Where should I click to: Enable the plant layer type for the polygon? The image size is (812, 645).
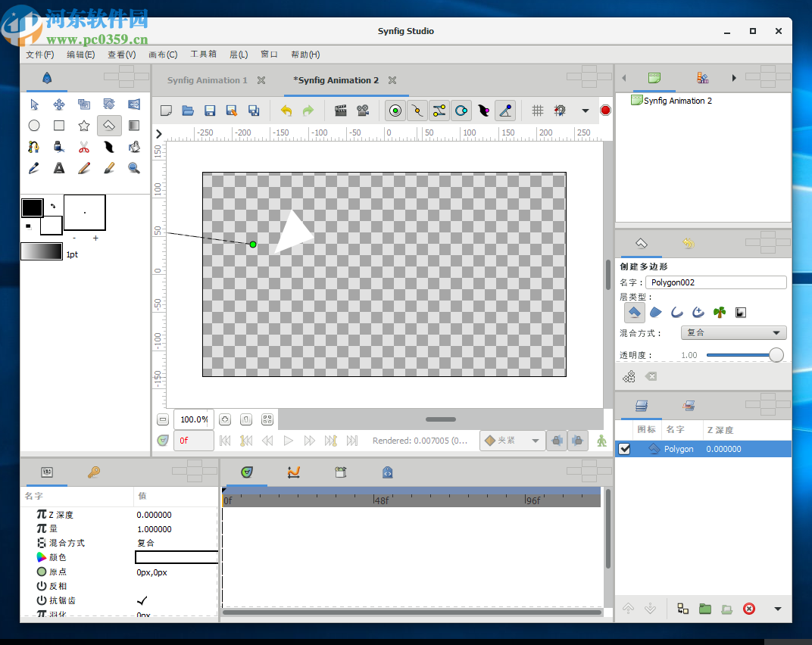(x=720, y=313)
